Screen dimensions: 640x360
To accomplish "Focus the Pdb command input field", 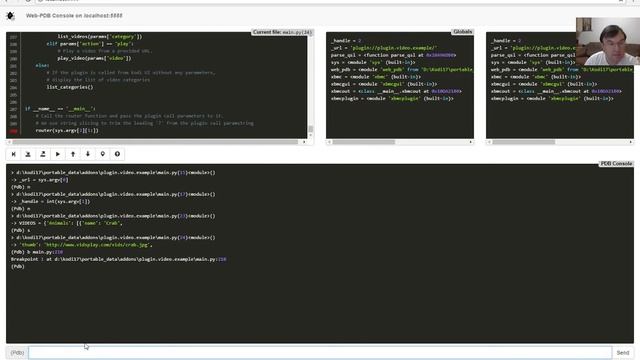I will click(320, 353).
